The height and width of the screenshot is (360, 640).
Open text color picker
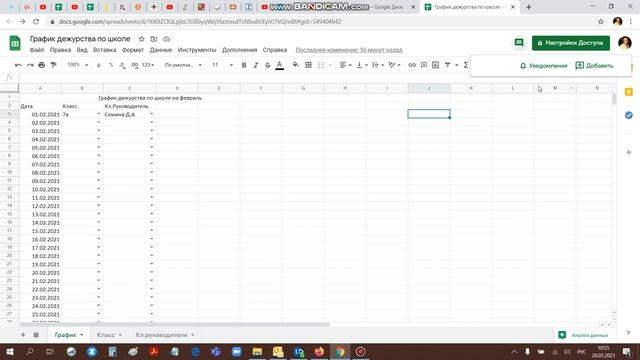[279, 65]
